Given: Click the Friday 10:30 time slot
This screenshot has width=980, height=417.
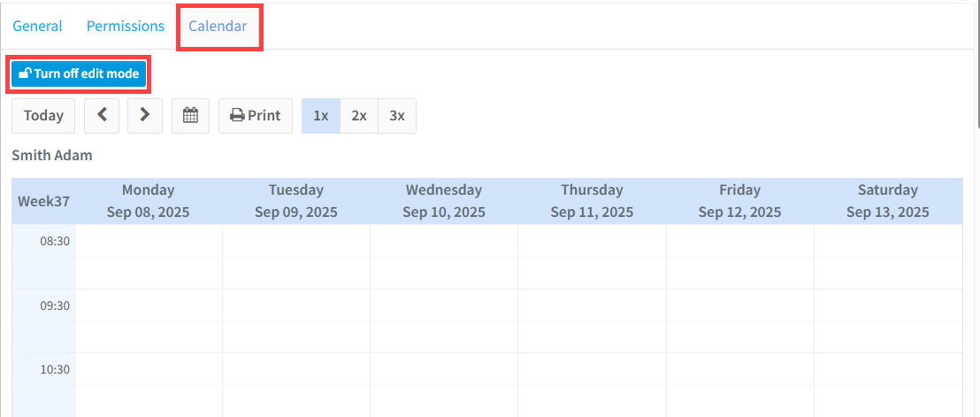Looking at the screenshot, I should [x=739, y=369].
